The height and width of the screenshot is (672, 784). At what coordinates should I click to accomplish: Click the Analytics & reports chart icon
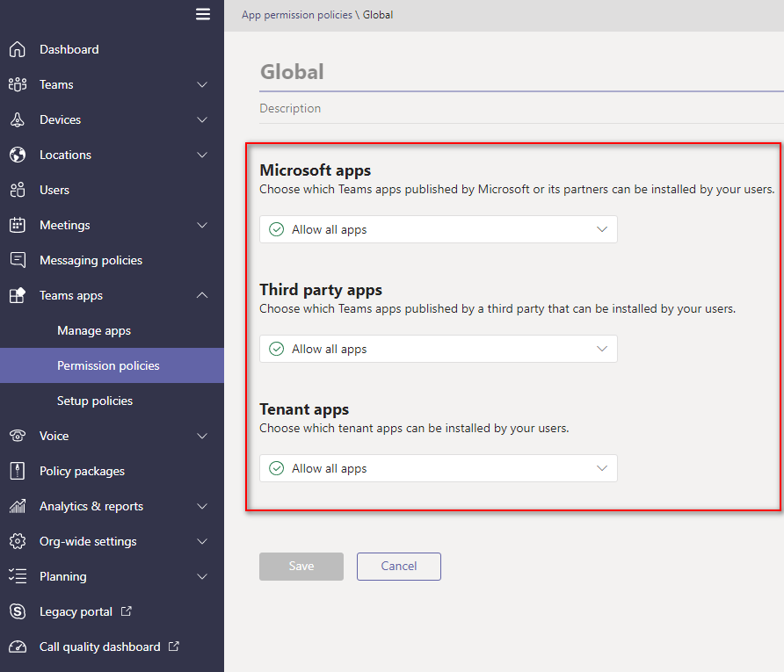(x=18, y=506)
